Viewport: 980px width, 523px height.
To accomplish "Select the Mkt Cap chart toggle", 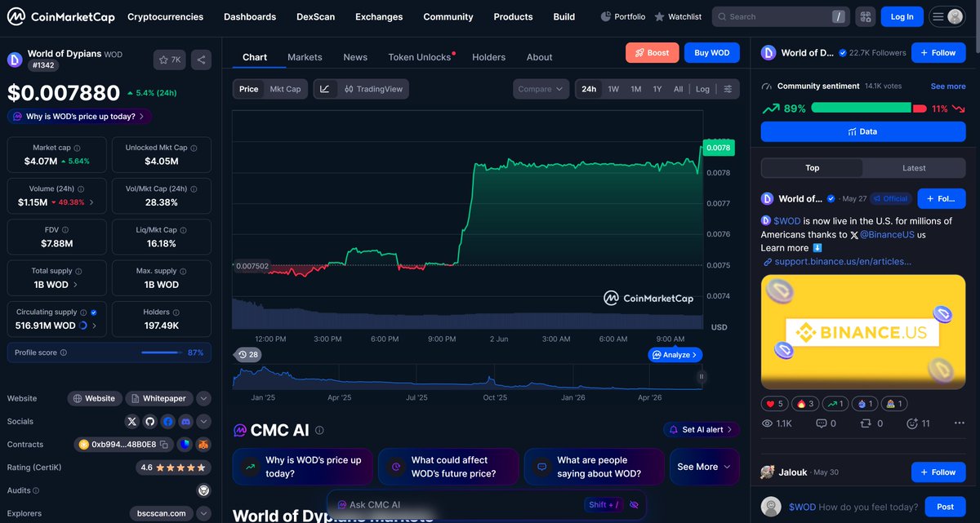I will (x=286, y=89).
